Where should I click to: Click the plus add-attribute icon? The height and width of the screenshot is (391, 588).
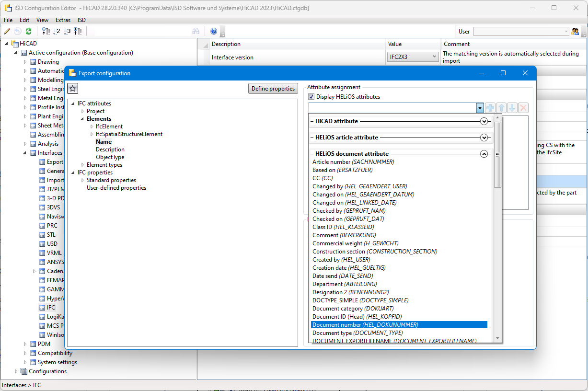[490, 108]
